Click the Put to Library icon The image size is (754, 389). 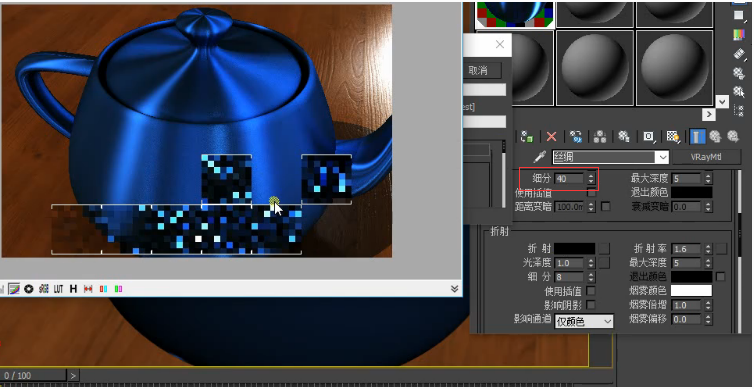point(624,137)
